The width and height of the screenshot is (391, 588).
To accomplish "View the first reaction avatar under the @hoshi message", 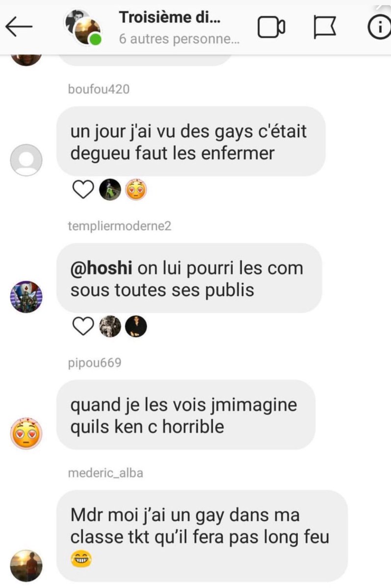I will 110,327.
